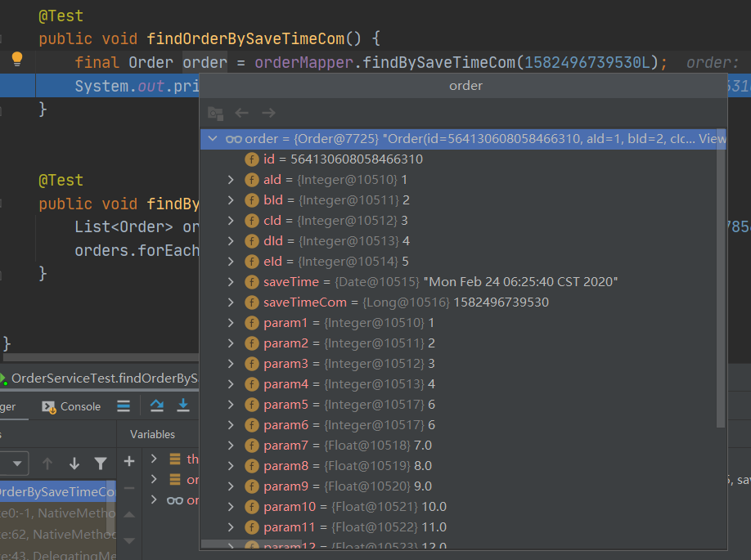Click the vertical scrollbar in order popup
751x560 pixels.
tap(721, 278)
